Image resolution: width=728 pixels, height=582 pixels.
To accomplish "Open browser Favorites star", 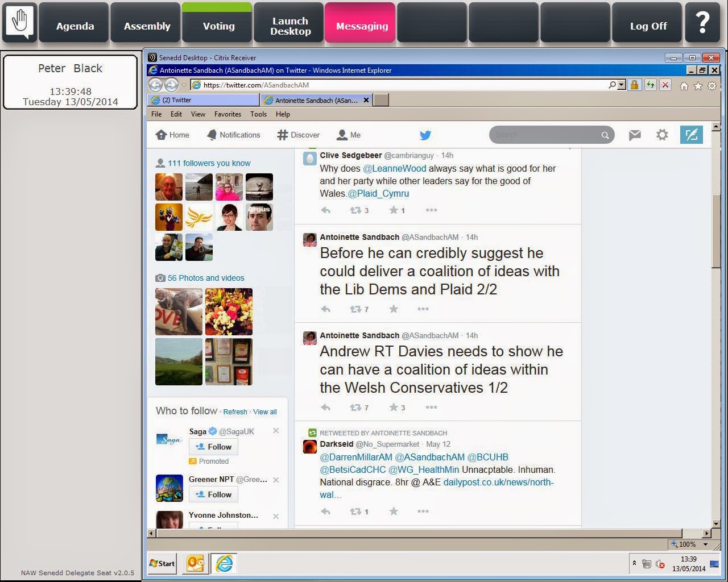I will 698,85.
